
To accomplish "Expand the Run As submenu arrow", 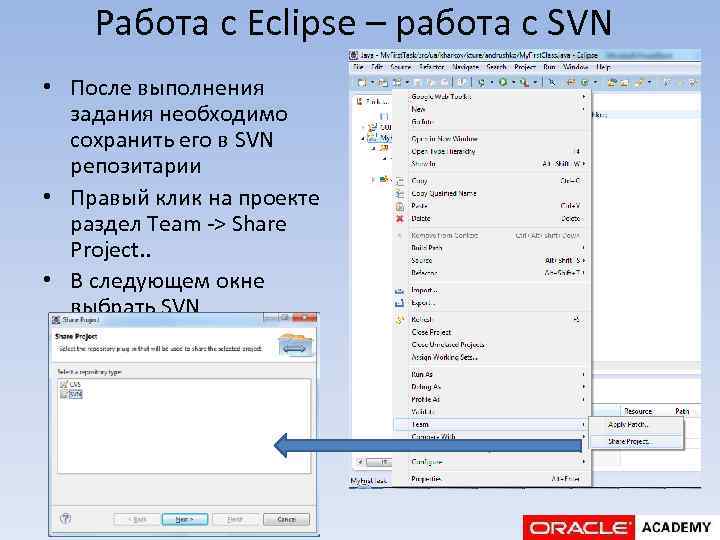I will click(x=584, y=374).
